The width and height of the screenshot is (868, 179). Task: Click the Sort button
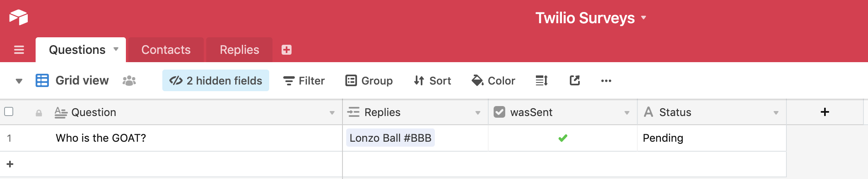pyautogui.click(x=432, y=81)
